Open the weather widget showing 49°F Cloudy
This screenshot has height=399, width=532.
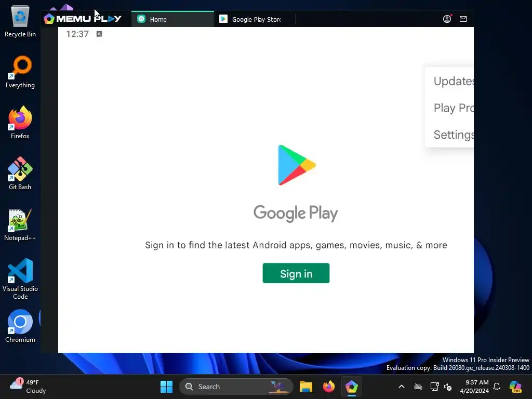[28, 387]
